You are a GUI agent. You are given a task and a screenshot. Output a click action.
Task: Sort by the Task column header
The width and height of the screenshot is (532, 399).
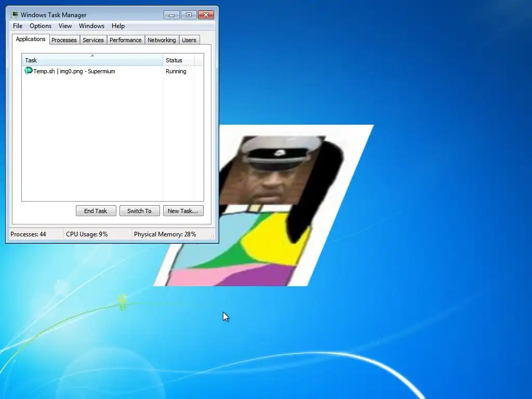click(92, 60)
